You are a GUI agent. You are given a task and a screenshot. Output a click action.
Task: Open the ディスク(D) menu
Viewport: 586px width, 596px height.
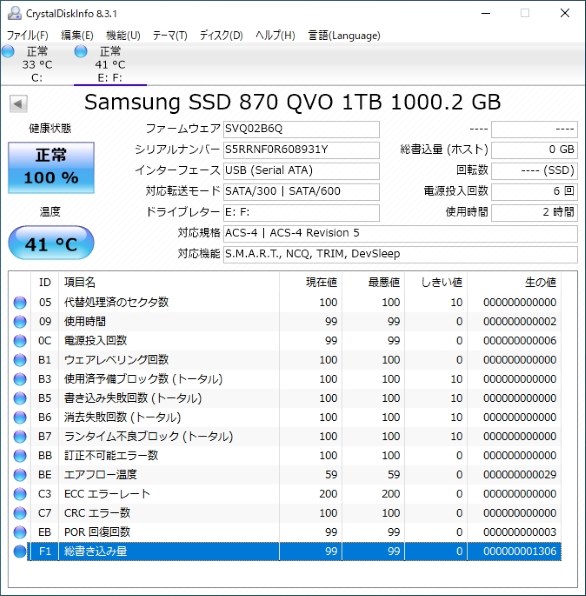tap(221, 35)
